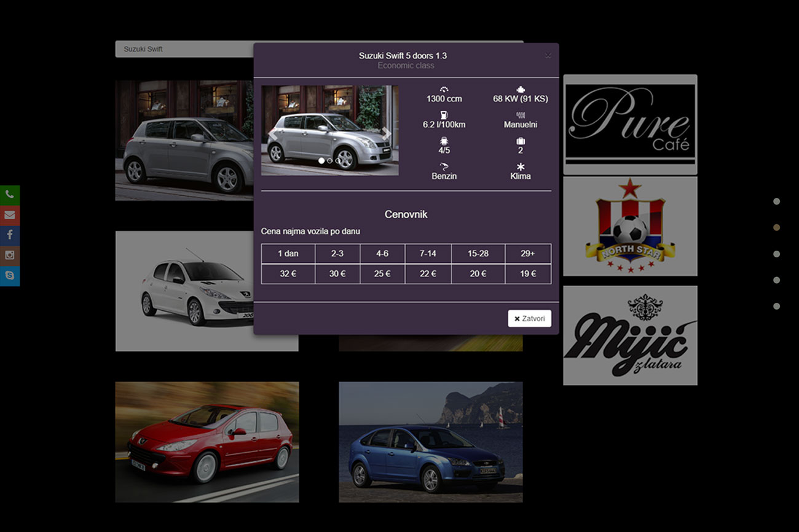Open the silver Suzuki Swift background thumbnail
Viewport: 799px width, 532px height.
[184, 140]
